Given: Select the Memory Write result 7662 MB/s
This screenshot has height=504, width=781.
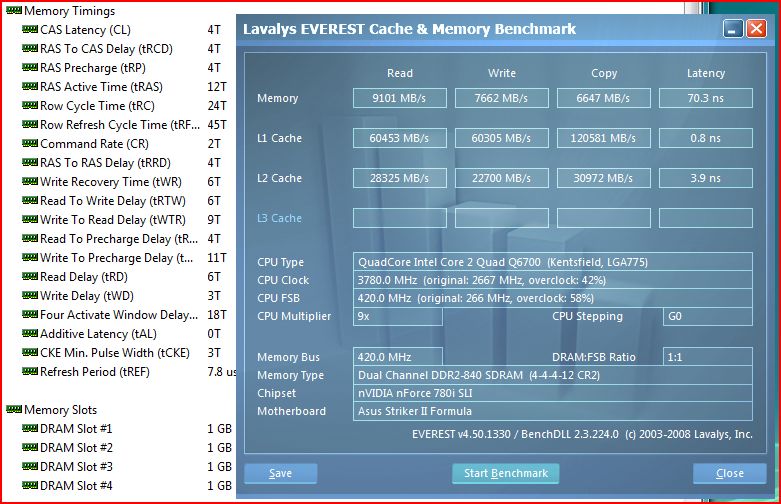Looking at the screenshot, I should (502, 98).
